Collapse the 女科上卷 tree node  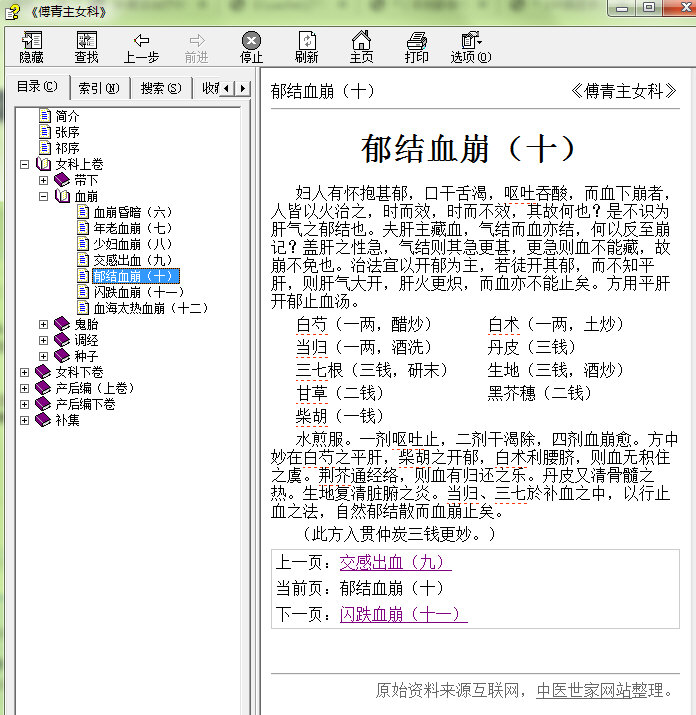(24, 164)
